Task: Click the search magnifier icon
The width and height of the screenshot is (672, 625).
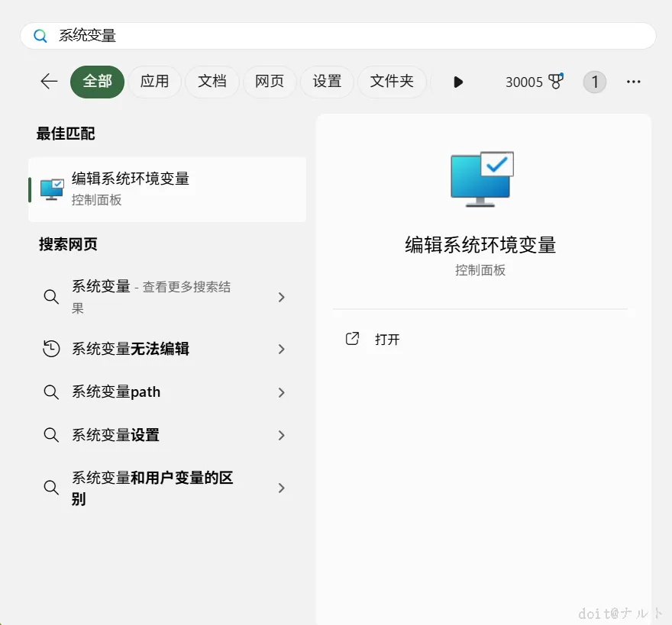Action: pyautogui.click(x=40, y=36)
